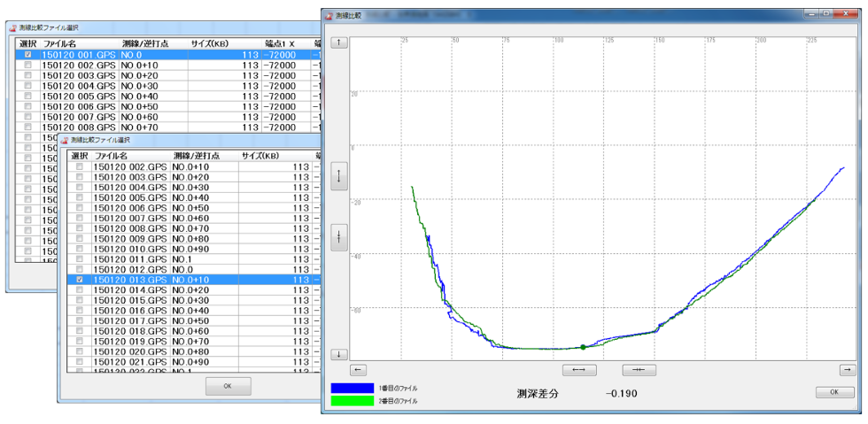Viewport: 868px width, 424px height.
Task: Click the right arrow button under the graph
Action: pyautogui.click(x=848, y=370)
